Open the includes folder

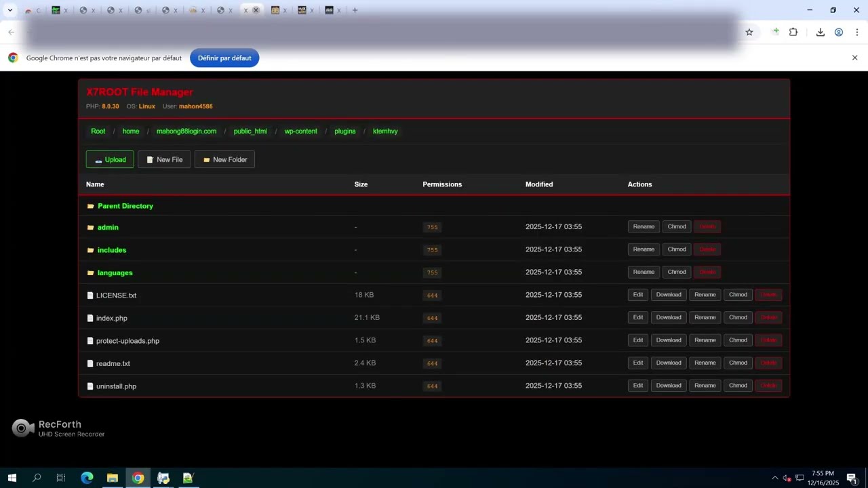[x=112, y=250]
